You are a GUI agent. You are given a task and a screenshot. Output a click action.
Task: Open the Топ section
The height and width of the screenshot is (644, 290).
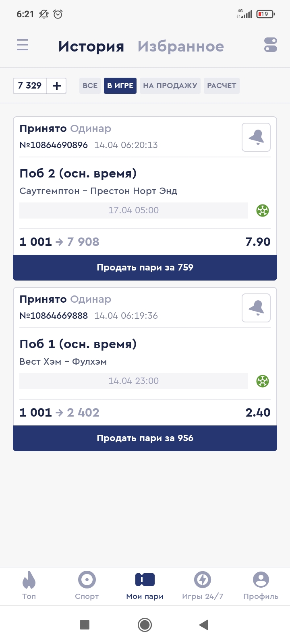click(29, 585)
